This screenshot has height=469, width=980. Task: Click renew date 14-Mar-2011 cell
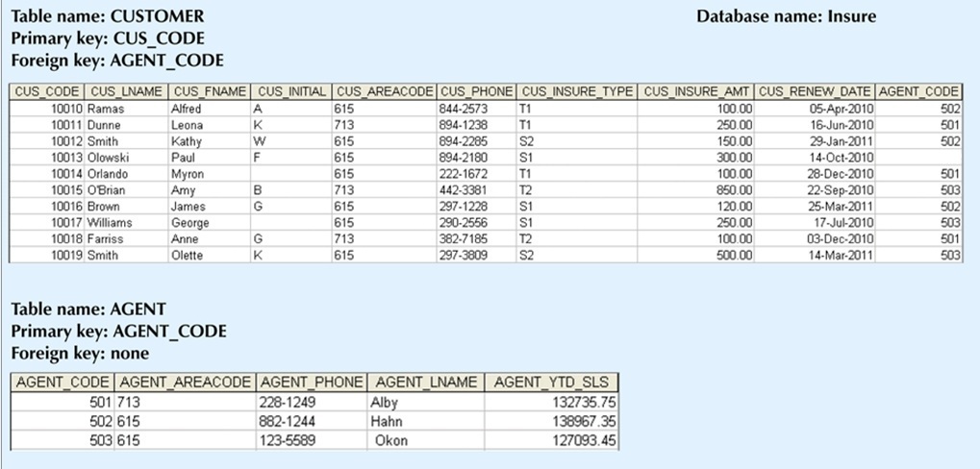click(815, 255)
